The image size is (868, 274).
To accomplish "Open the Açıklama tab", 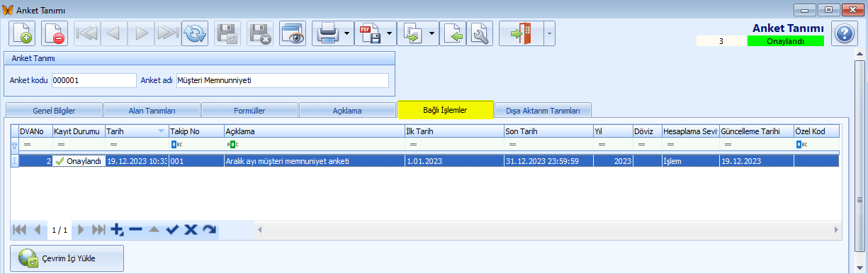I will click(347, 111).
